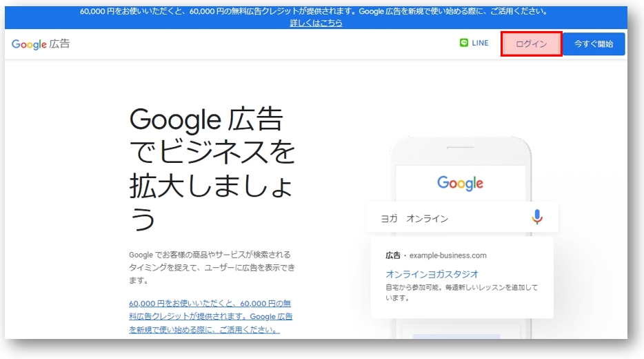Click the blue banner text about 60,000 円 credit
Screen dimensions: 644x359
[314, 11]
